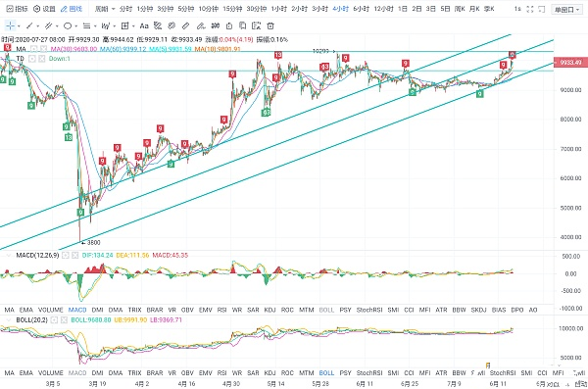Choose the DPO indicator in MACD panel row
The image size is (588, 389).
pos(517,310)
